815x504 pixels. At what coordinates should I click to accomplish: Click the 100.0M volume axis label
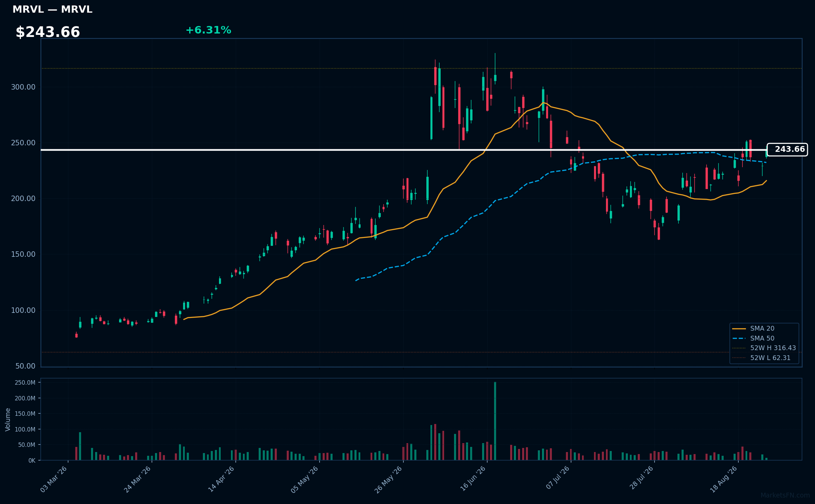click(25, 429)
